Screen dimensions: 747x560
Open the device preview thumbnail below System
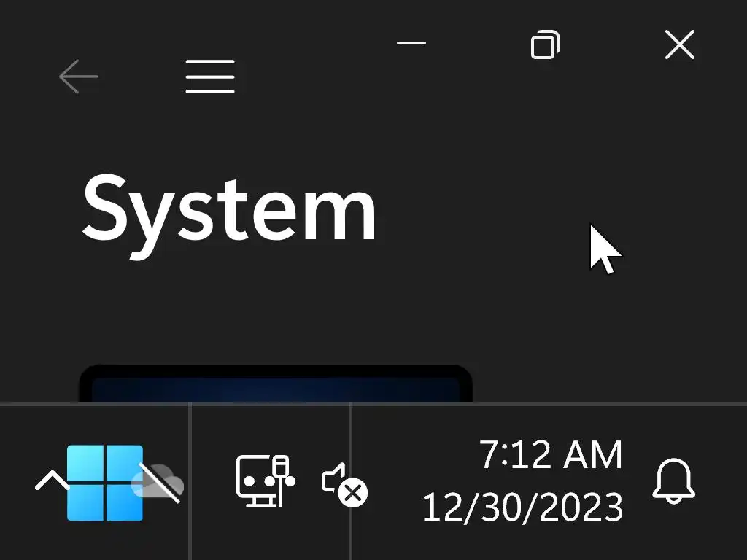pyautogui.click(x=275, y=384)
